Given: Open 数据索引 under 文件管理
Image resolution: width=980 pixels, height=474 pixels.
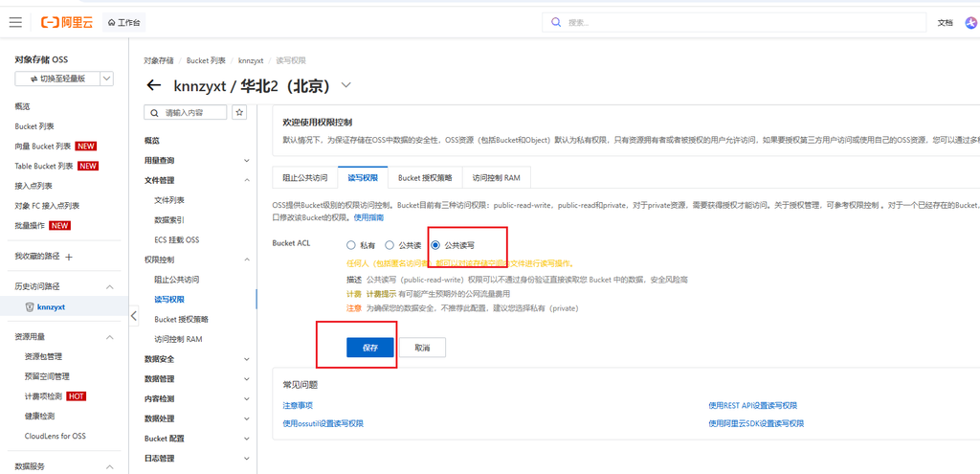Looking at the screenshot, I should coord(169,220).
